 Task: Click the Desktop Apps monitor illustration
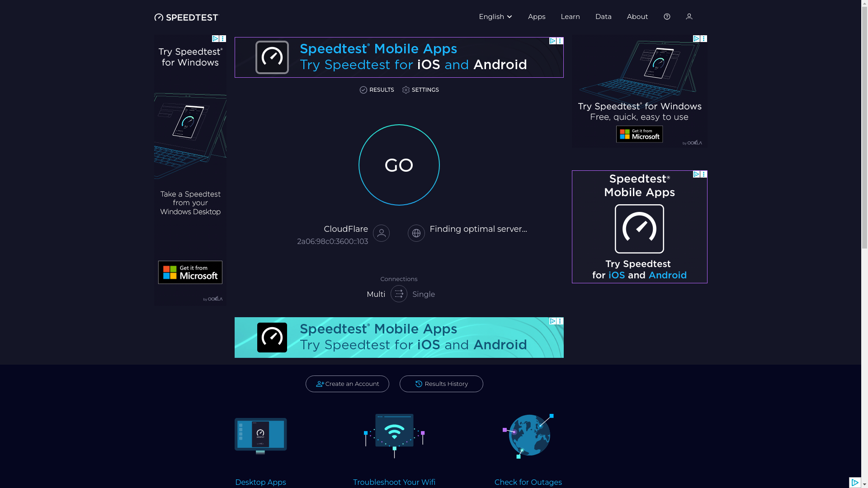260,436
